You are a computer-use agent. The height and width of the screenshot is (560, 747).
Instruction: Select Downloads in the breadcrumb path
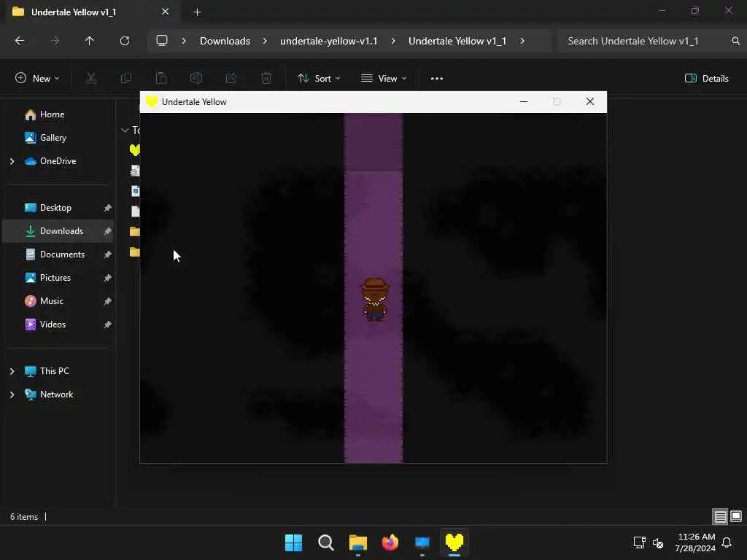(x=225, y=41)
